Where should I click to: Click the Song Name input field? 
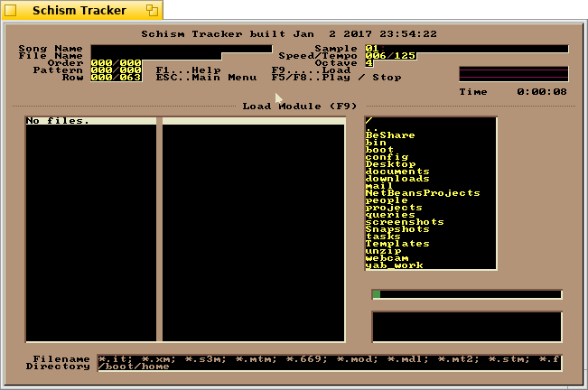(182, 49)
